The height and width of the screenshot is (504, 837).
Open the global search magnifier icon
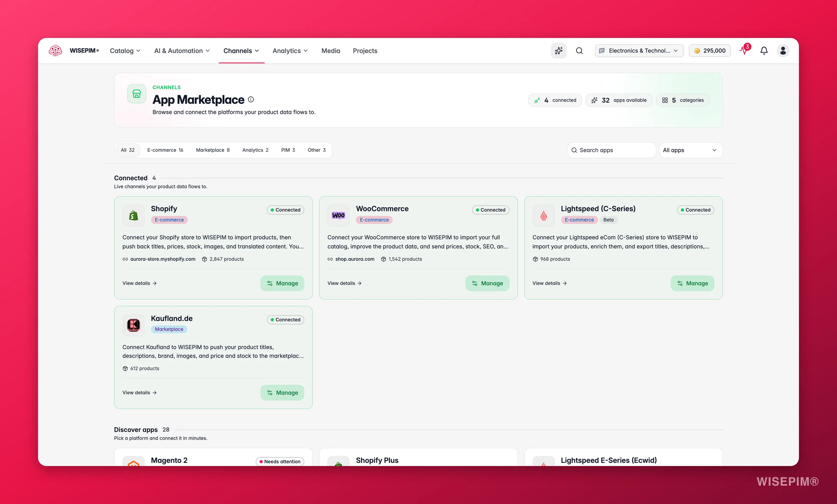(x=579, y=51)
